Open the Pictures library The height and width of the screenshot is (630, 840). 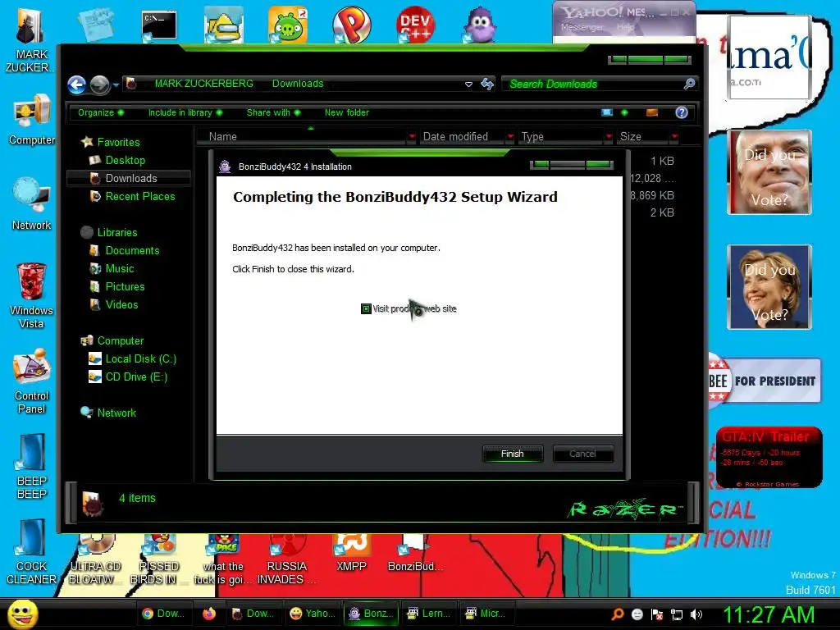(125, 286)
